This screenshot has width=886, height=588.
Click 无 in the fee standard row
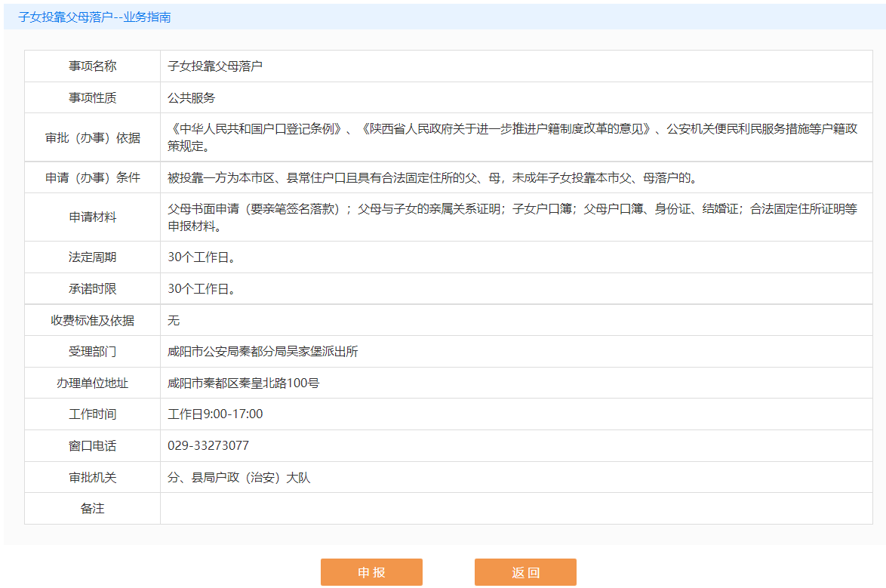(x=174, y=321)
